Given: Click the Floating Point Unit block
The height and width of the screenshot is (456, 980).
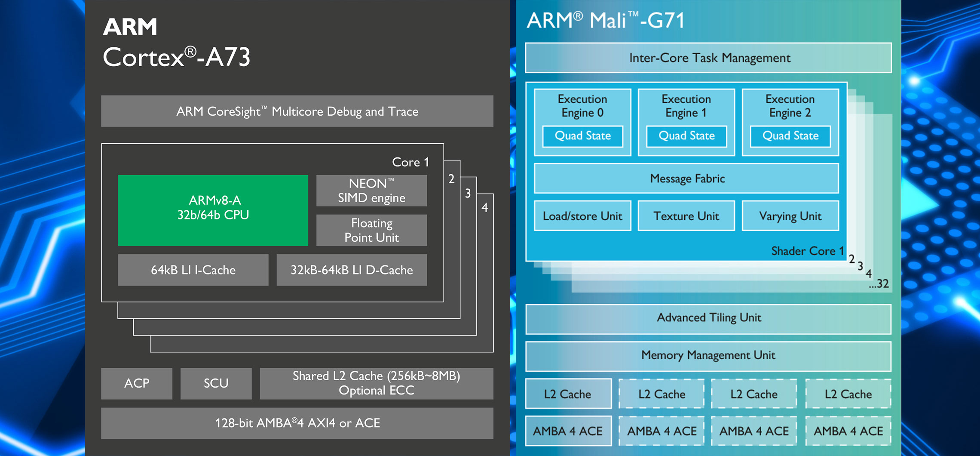Looking at the screenshot, I should 371,230.
